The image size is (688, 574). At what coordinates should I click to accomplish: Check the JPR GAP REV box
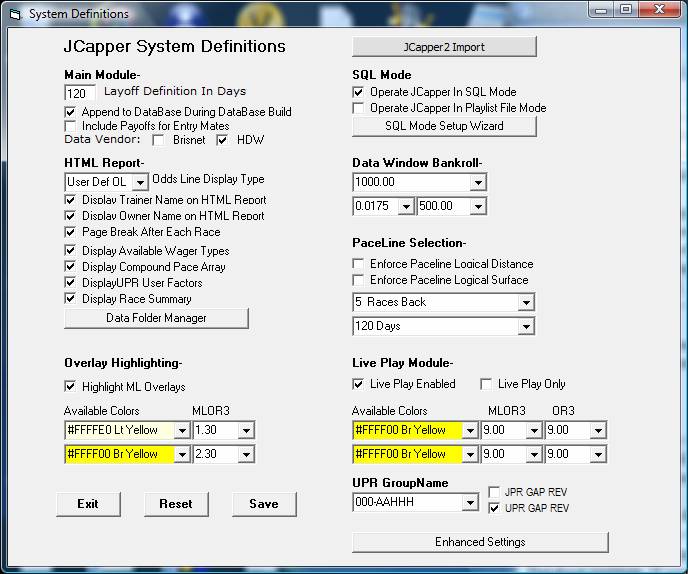[x=494, y=492]
